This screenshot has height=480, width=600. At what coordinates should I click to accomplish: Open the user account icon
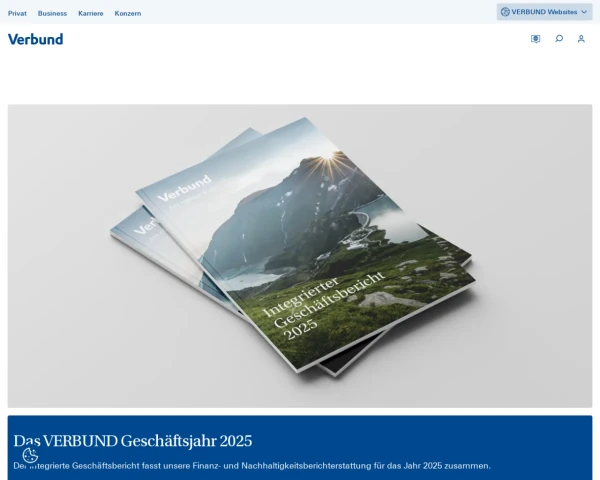(581, 39)
